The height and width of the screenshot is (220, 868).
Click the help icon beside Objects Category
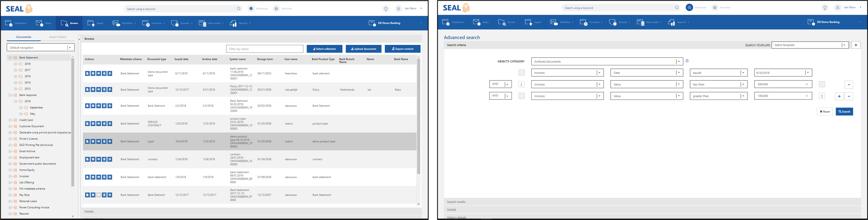(x=687, y=61)
